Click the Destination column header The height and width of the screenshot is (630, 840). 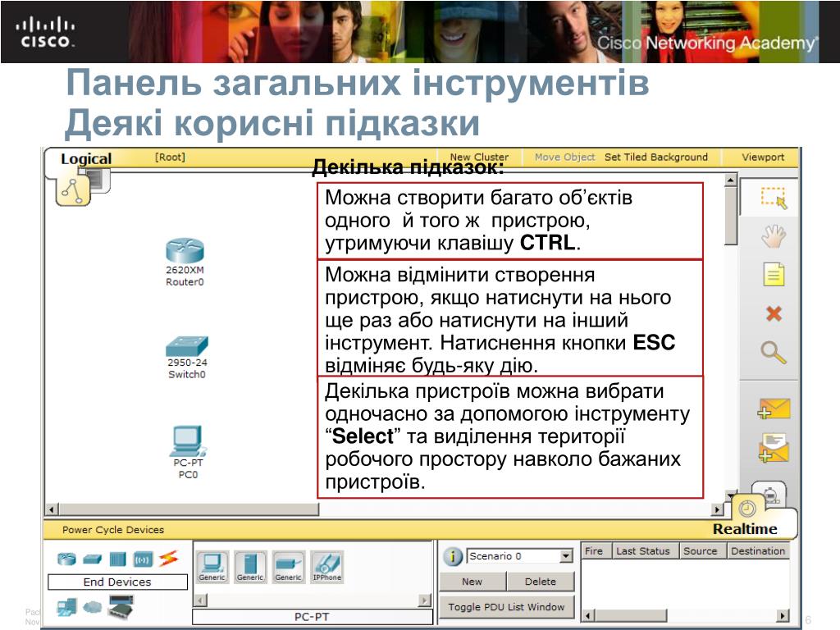tap(758, 550)
